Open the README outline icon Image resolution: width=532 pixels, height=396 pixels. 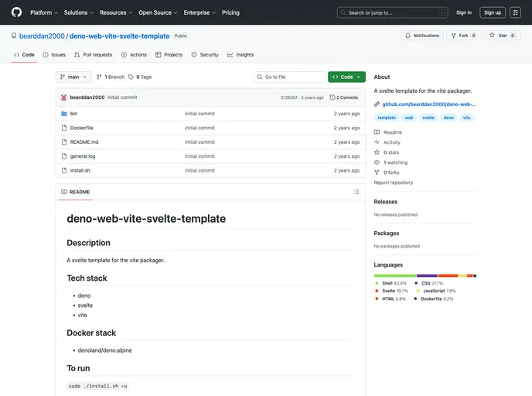[356, 192]
